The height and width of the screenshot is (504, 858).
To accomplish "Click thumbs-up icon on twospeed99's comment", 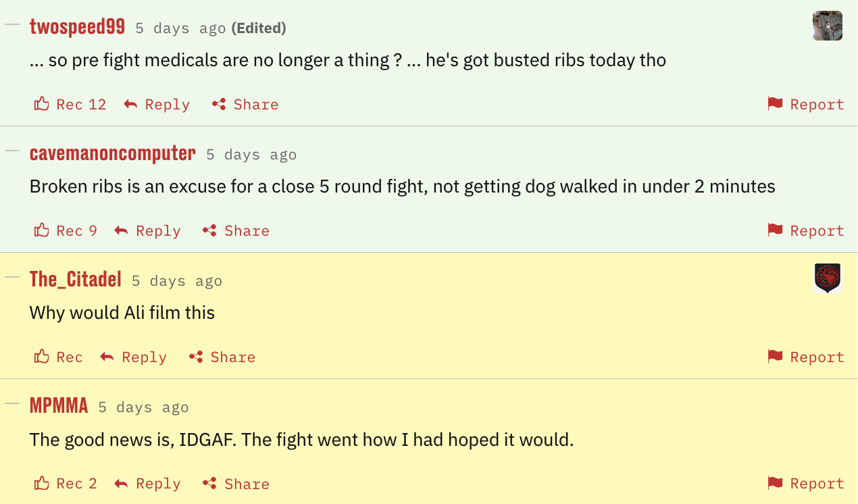I will pyautogui.click(x=42, y=104).
